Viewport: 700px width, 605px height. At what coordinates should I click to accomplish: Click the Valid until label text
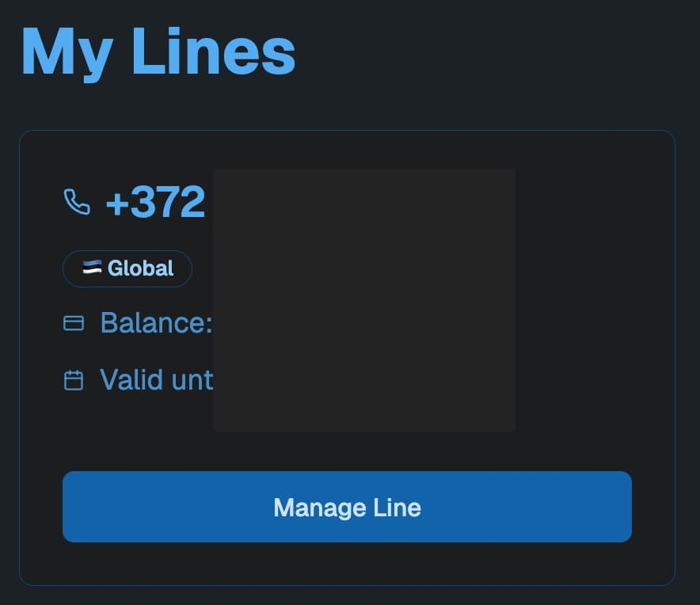(x=156, y=380)
